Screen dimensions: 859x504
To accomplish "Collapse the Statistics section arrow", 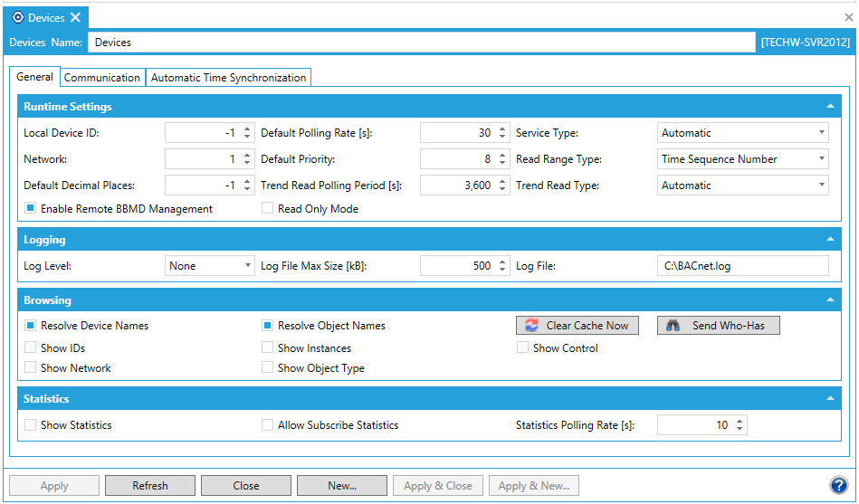I will pyautogui.click(x=829, y=398).
